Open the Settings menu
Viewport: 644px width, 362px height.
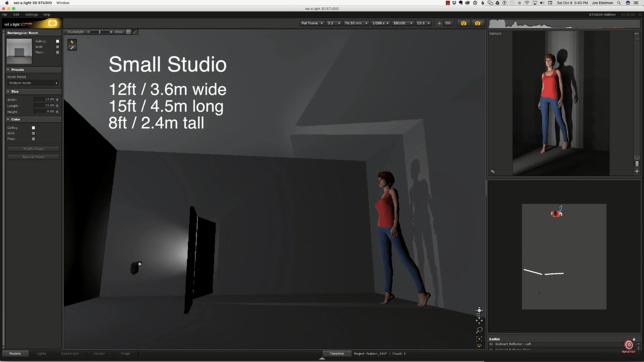(x=31, y=15)
